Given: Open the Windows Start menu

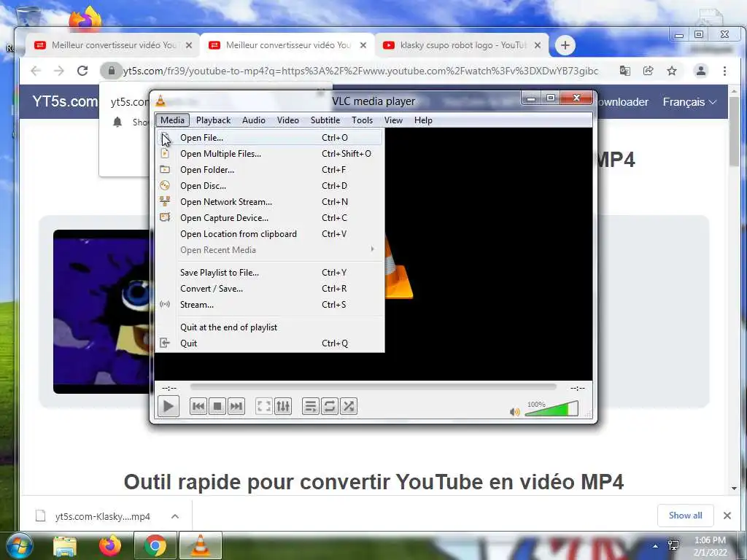Looking at the screenshot, I should (x=19, y=545).
